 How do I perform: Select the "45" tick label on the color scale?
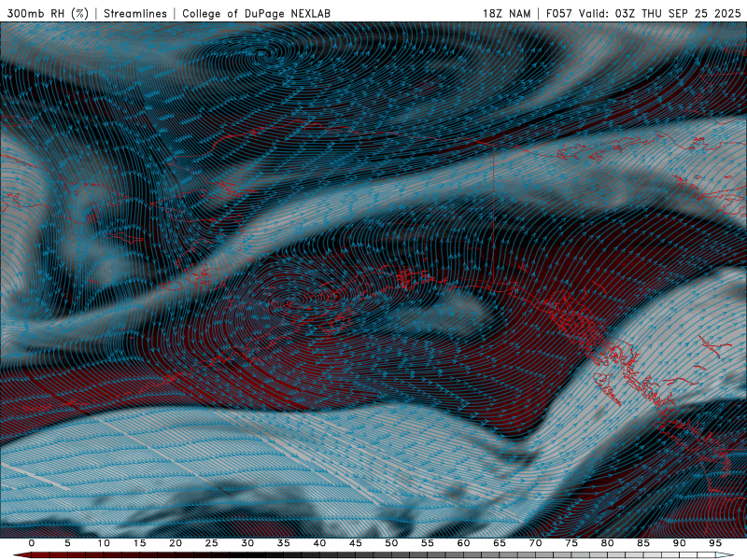coord(356,543)
